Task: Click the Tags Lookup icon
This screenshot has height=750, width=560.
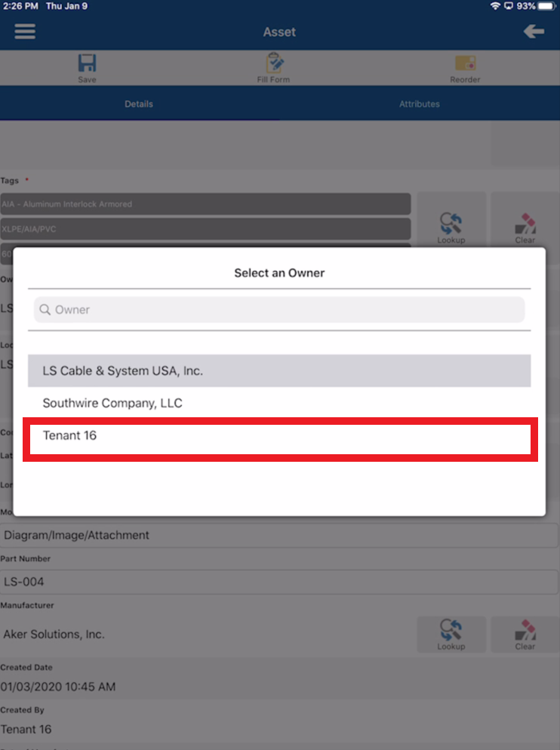Action: pos(451,223)
